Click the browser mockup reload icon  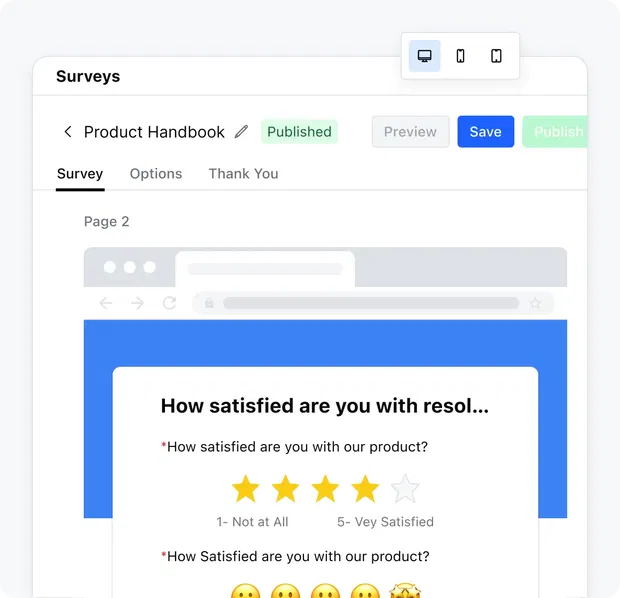(x=169, y=303)
